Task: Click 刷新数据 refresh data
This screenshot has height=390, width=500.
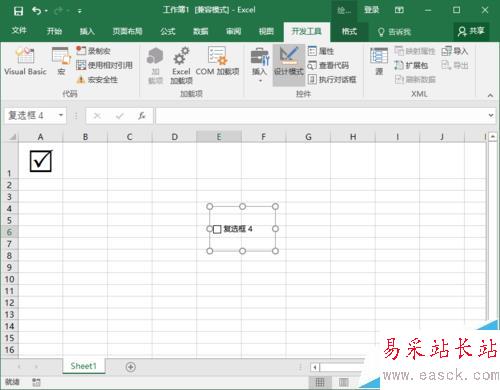Action: pyautogui.click(x=415, y=79)
